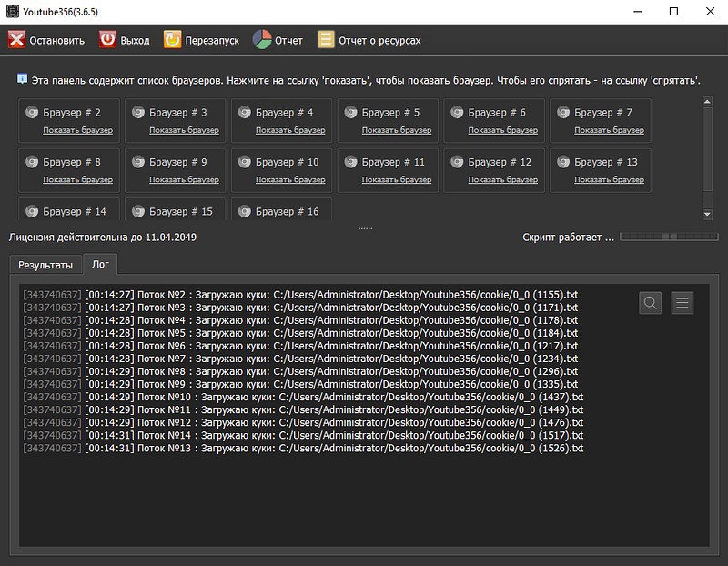Click the Браузер # 2 browser icon
This screenshot has width=728, height=566.
32,113
